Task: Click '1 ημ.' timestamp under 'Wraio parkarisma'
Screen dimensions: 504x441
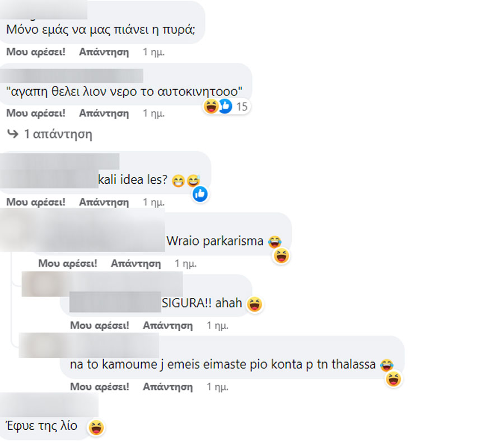Action: pos(185,264)
